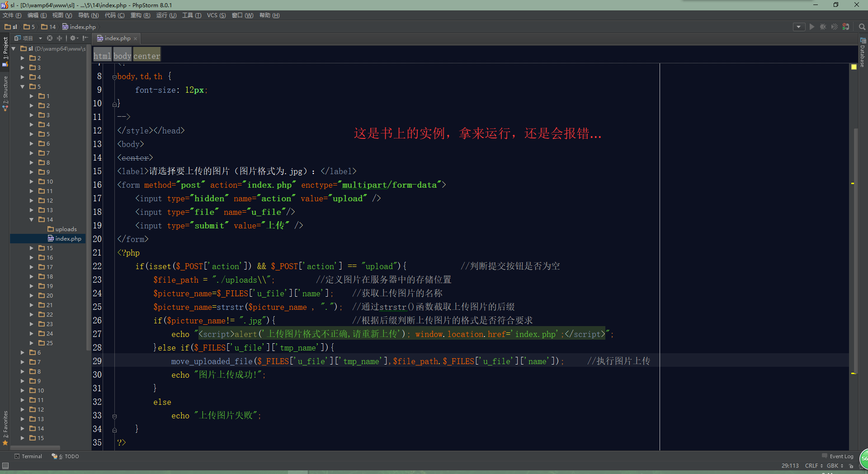
Task: Open the Structure side tool tab
Action: pos(5,93)
